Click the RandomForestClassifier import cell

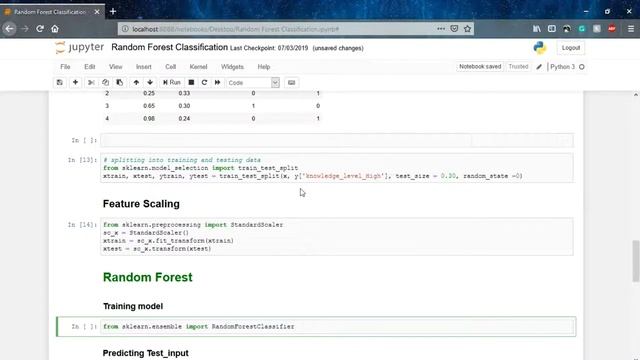point(337,327)
